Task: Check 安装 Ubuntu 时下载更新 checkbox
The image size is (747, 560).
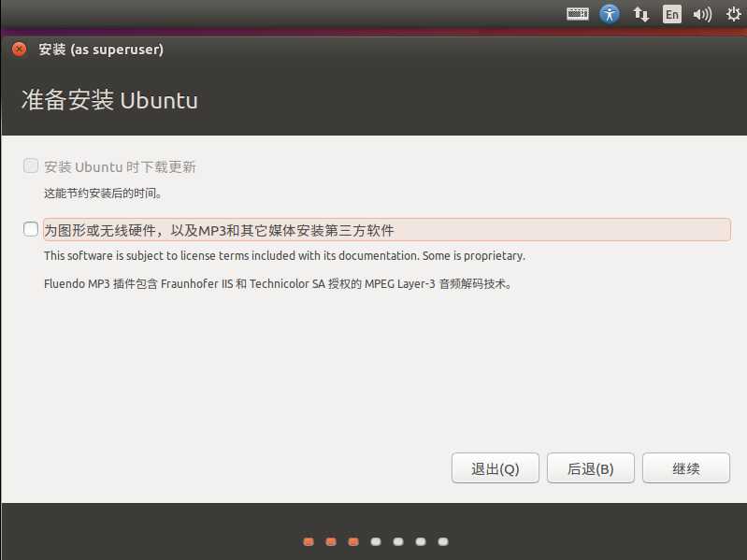Action: (x=31, y=166)
